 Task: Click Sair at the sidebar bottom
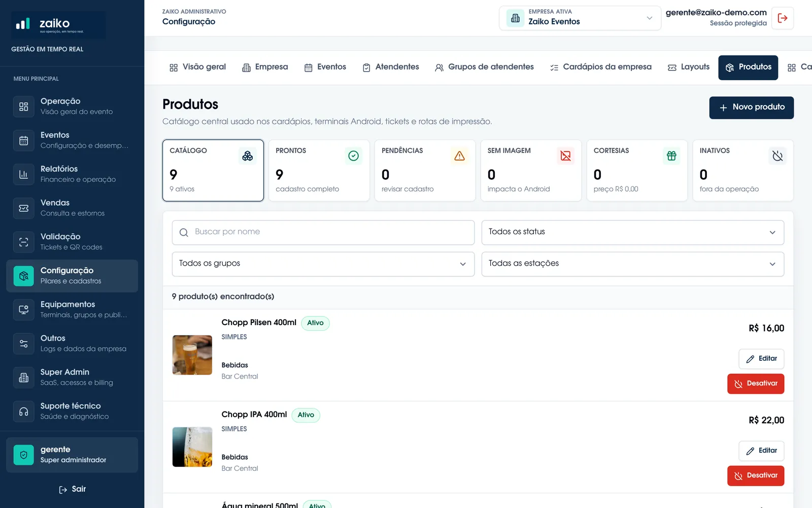[73, 489]
